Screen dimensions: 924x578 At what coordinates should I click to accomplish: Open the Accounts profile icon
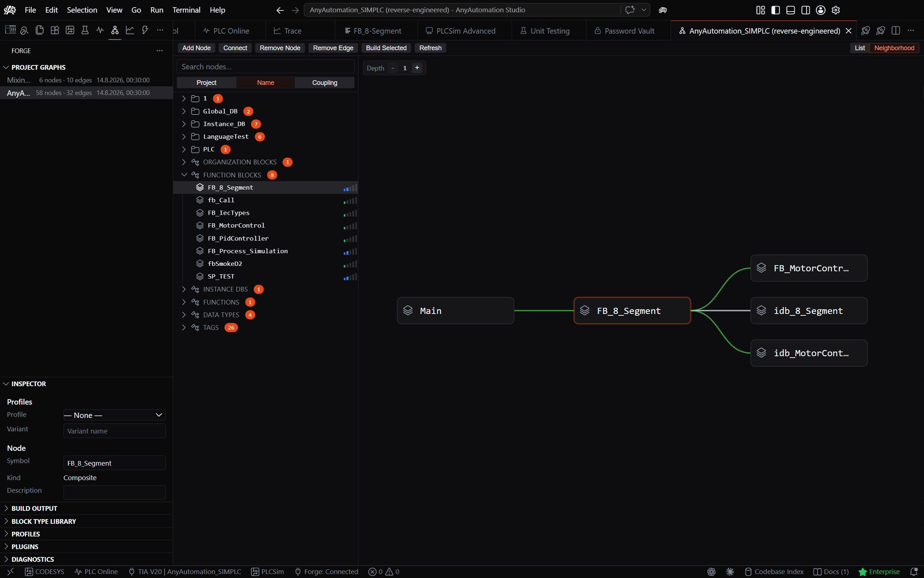click(820, 10)
